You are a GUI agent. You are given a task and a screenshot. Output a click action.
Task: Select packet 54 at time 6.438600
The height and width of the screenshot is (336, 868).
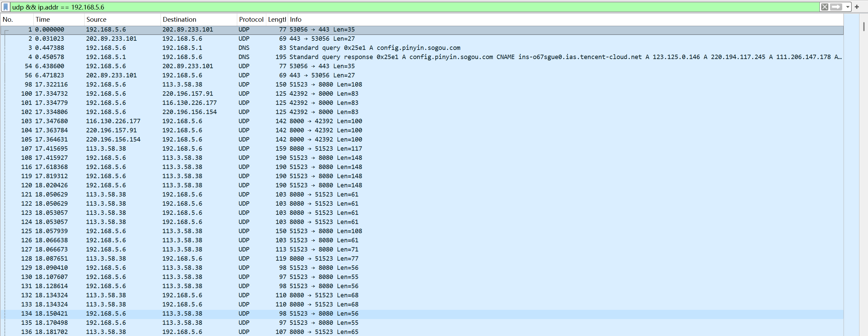coord(422,67)
